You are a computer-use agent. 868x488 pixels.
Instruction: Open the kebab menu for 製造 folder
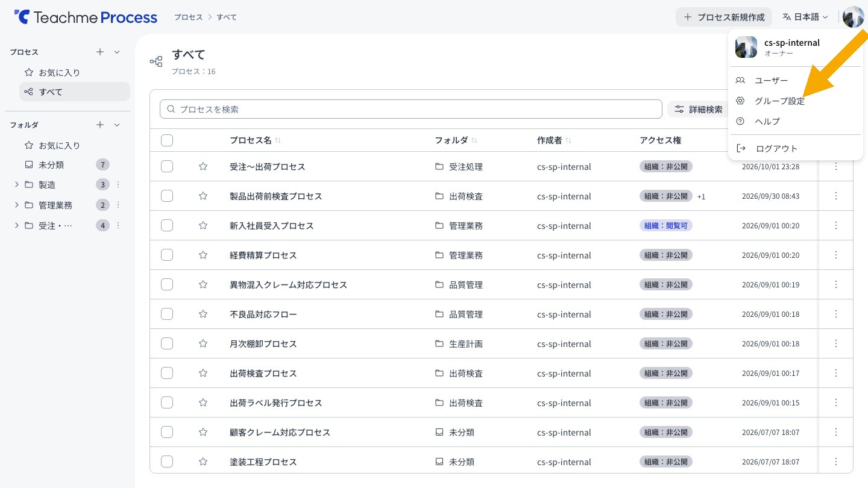click(x=118, y=184)
